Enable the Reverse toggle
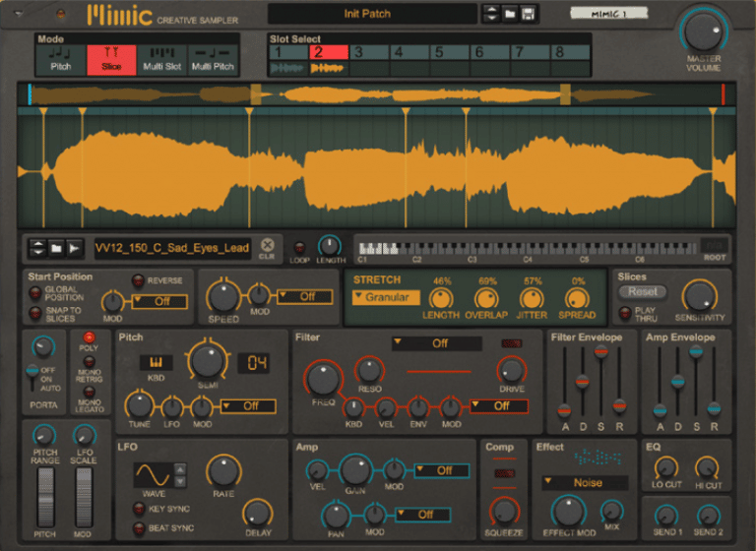This screenshot has height=551, width=756. click(x=138, y=280)
